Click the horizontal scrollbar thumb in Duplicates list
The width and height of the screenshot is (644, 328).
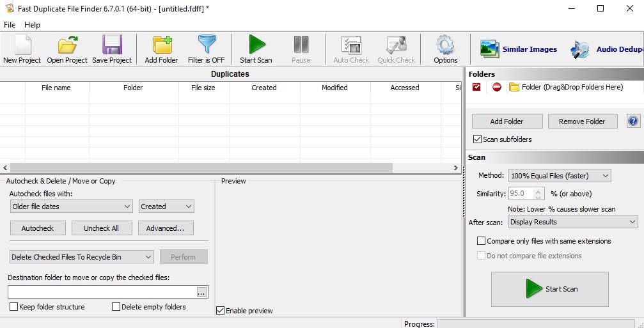(x=201, y=168)
